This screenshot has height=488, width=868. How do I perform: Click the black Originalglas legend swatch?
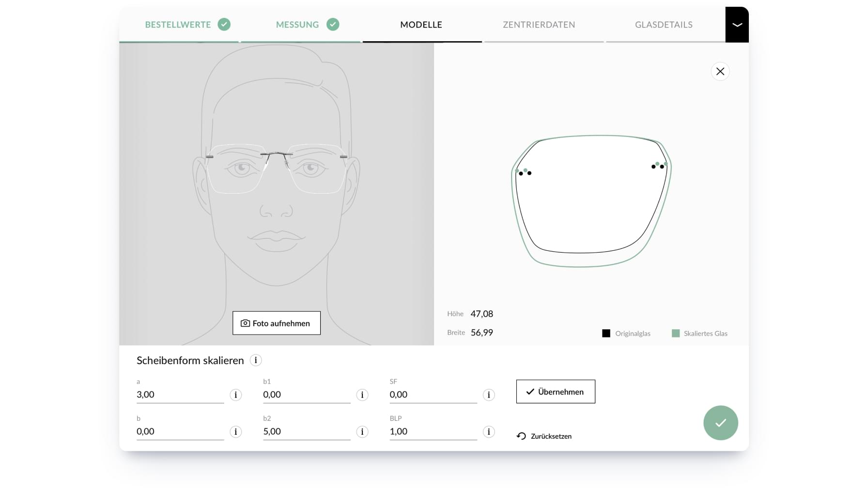point(606,333)
